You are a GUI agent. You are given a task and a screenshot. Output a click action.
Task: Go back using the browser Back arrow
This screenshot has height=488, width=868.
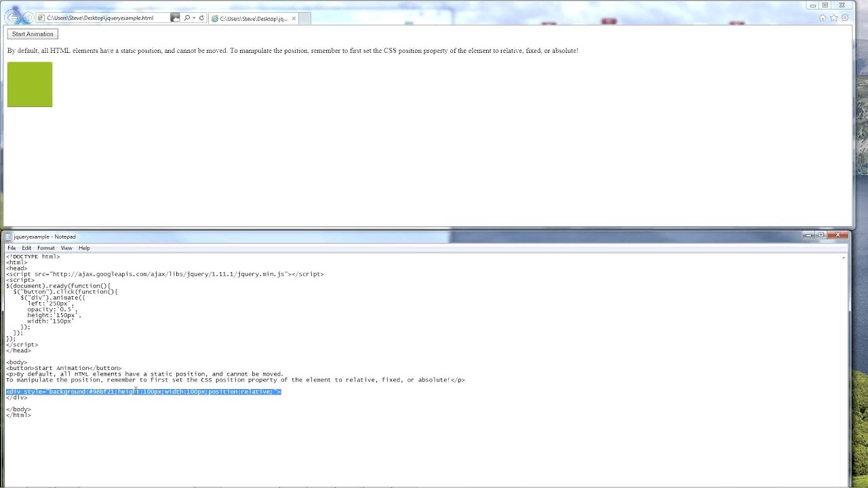pos(13,18)
